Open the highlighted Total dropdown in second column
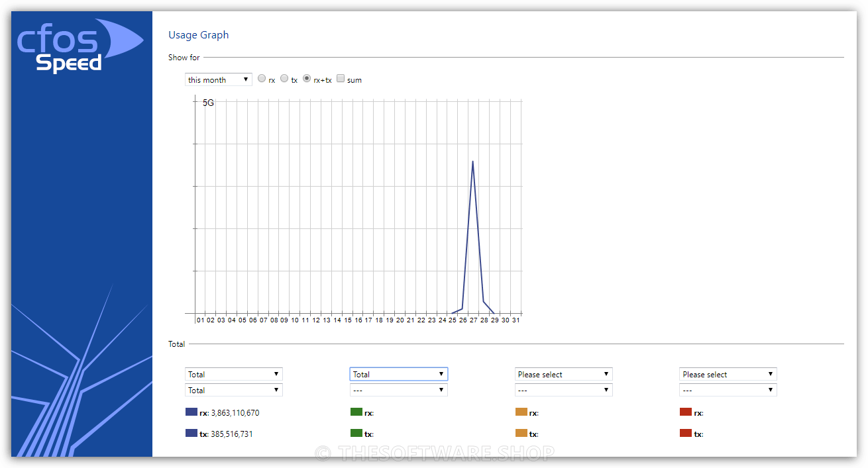This screenshot has width=868, height=468. (x=398, y=374)
